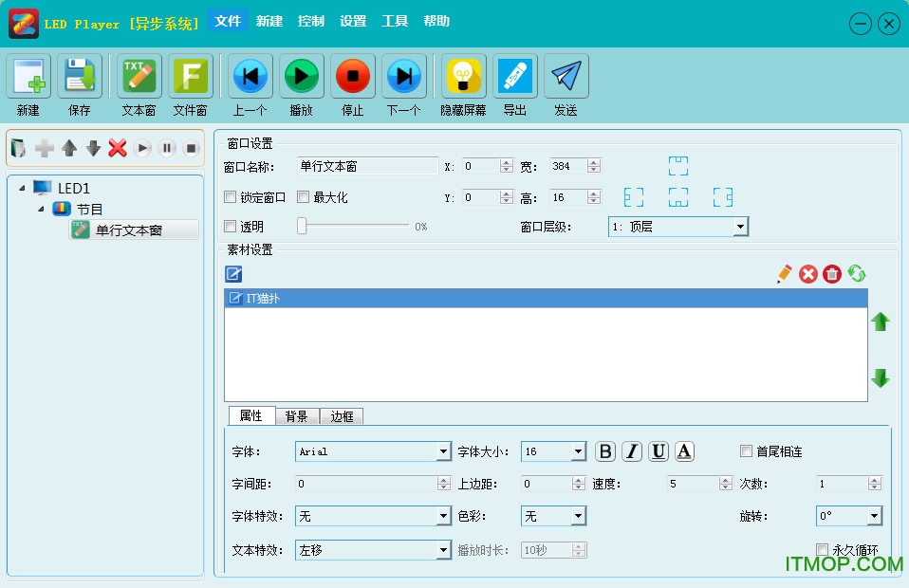Viewport: 909px width, 588px height.
Task: Click the bottom alignment bracket icon
Action: [678, 197]
